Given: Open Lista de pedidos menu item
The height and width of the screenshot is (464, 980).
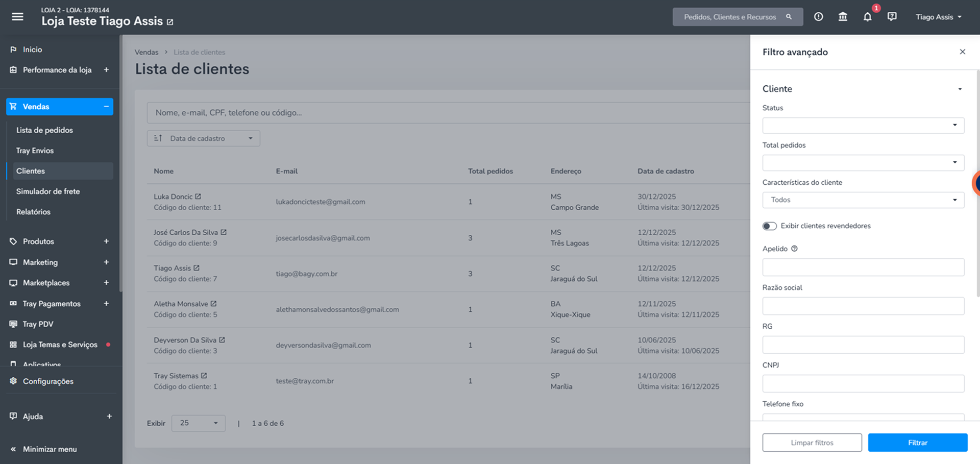Looking at the screenshot, I should pyautogui.click(x=44, y=130).
